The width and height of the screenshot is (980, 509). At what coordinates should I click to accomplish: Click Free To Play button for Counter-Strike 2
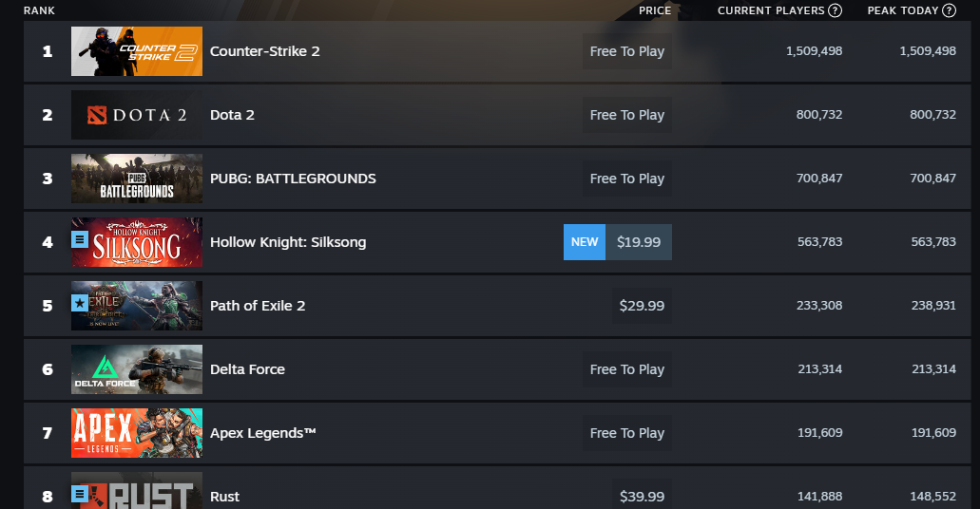click(626, 51)
